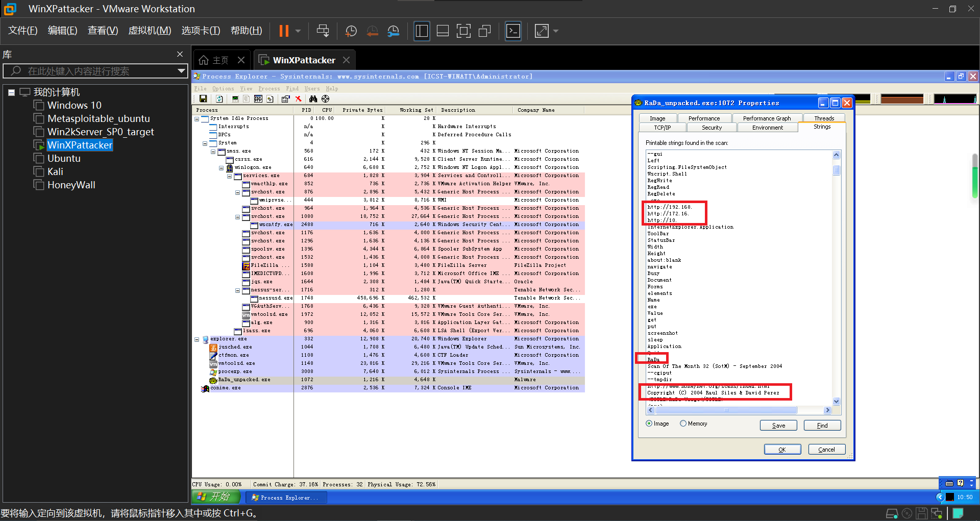Pause the virtual machine with orange pause icon
This screenshot has height=521, width=980.
pos(284,31)
